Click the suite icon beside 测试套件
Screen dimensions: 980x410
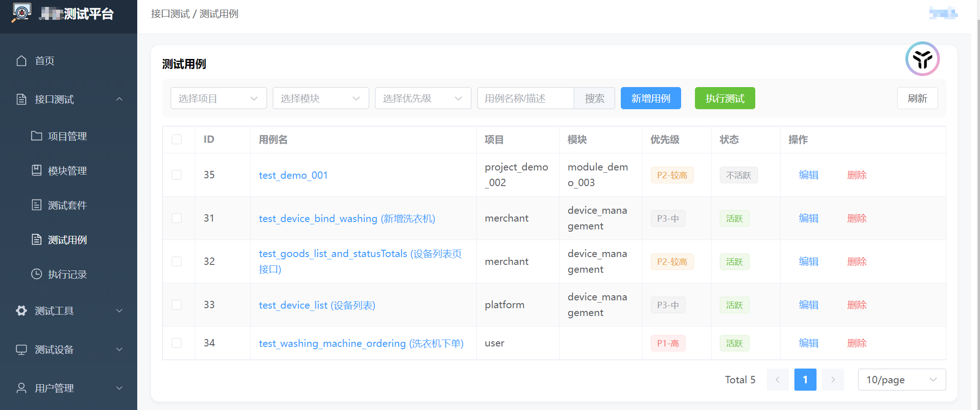[x=36, y=205]
